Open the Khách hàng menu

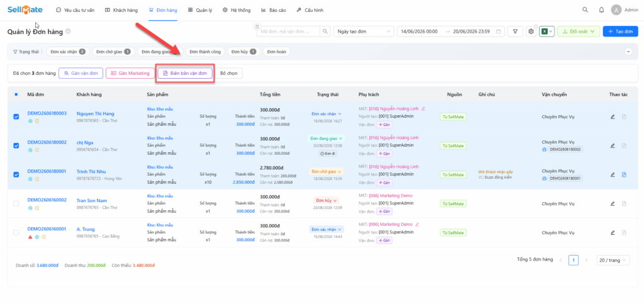point(121,10)
